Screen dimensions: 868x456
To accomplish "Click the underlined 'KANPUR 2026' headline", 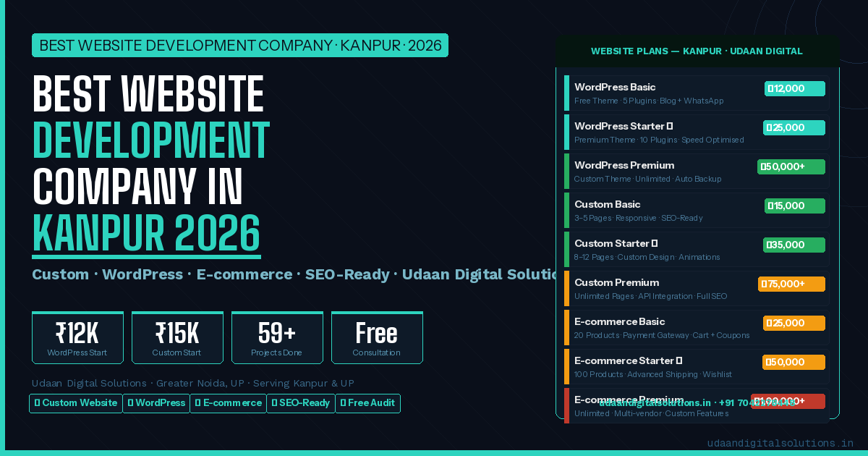I will coord(146,234).
